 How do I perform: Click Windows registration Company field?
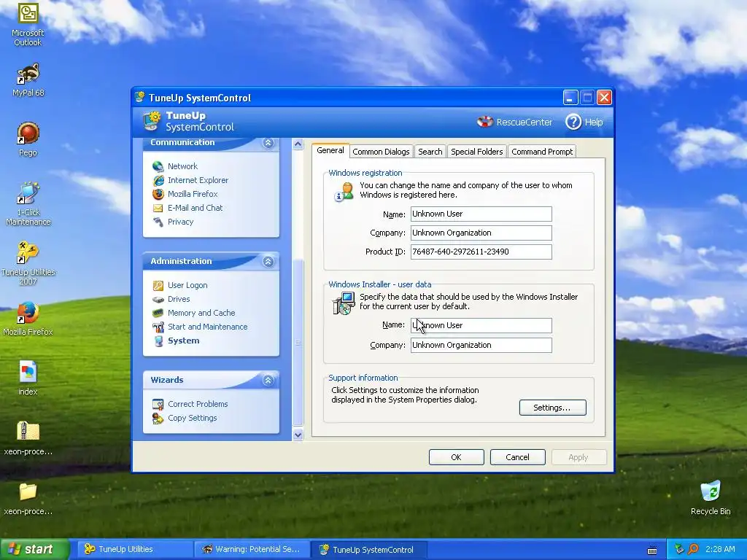click(481, 233)
